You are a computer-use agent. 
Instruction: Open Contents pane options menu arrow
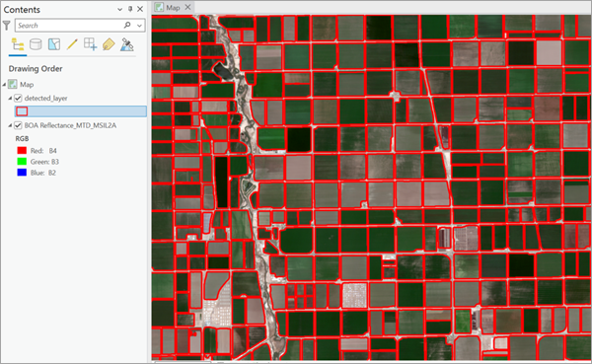click(120, 10)
